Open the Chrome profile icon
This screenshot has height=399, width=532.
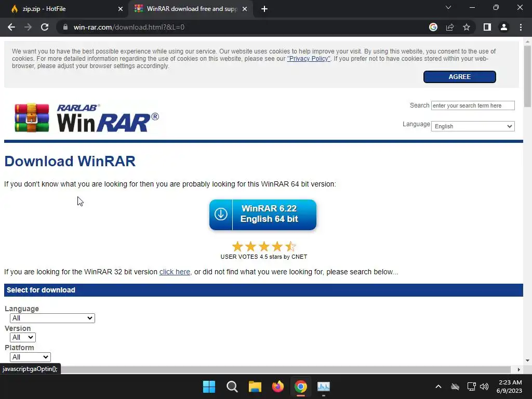click(x=504, y=27)
